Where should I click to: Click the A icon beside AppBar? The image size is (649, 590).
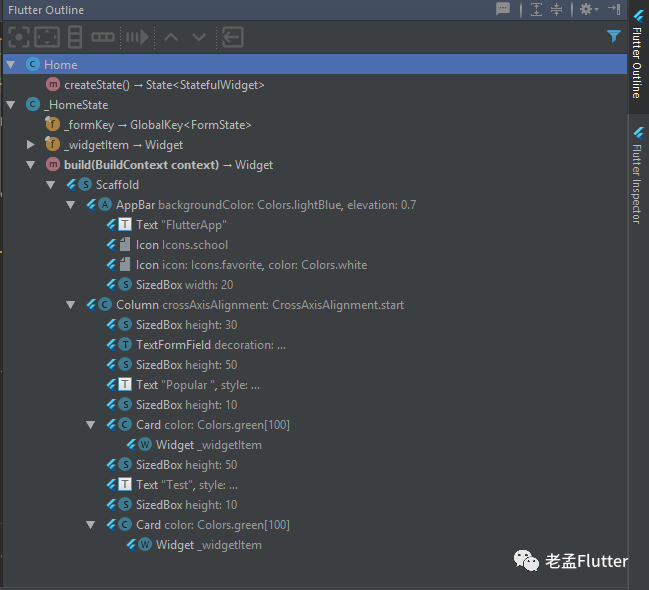pyautogui.click(x=105, y=205)
